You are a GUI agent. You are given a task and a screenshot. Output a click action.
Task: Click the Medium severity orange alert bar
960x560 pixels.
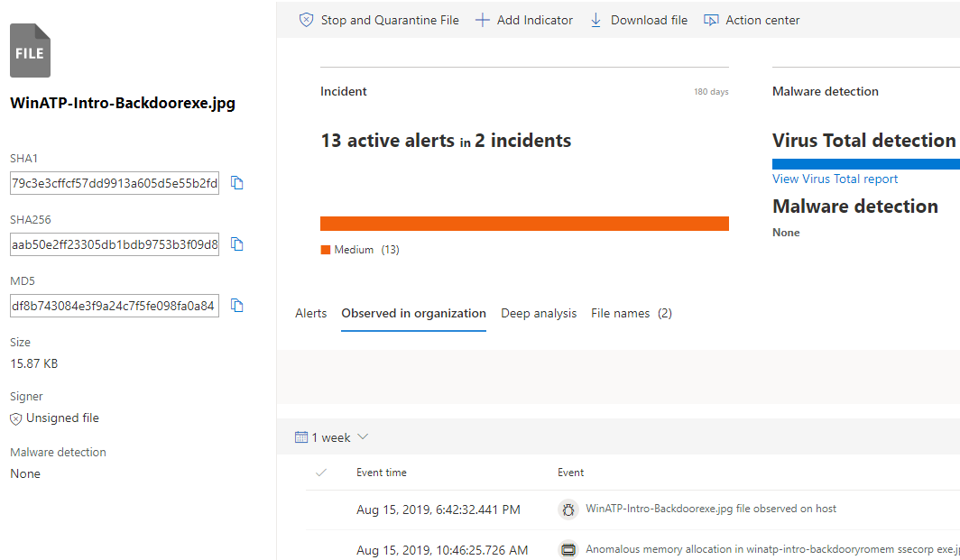(x=524, y=224)
